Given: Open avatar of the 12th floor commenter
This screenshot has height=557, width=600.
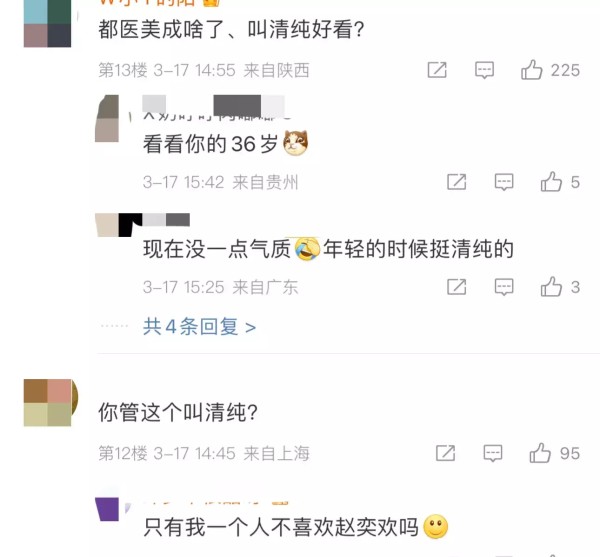Looking at the screenshot, I should click(47, 402).
